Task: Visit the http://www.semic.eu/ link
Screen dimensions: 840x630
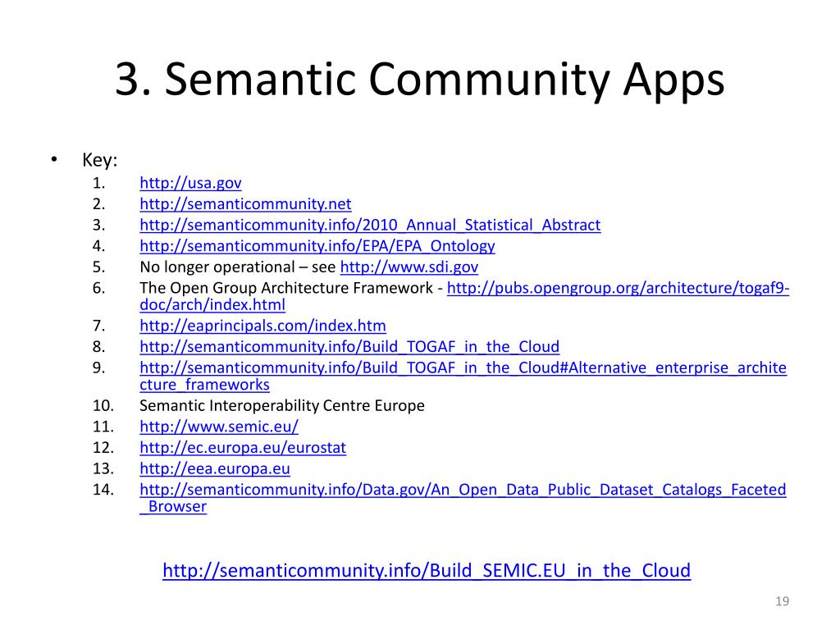Action: click(218, 427)
